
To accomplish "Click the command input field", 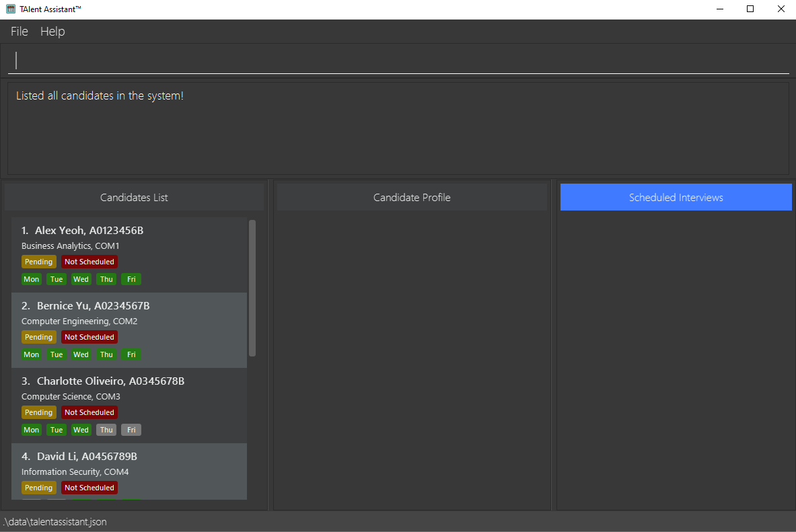I will 398,61.
